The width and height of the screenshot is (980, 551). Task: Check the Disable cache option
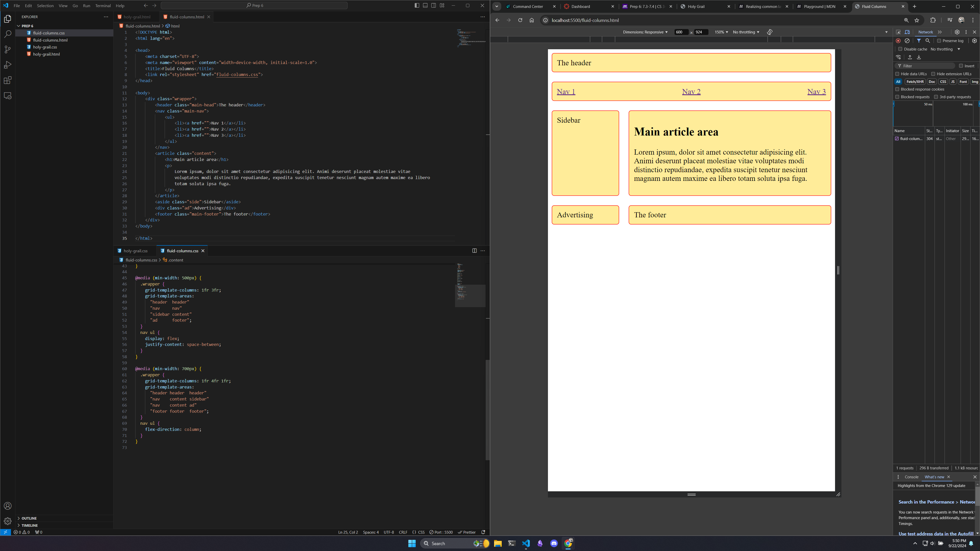click(x=900, y=49)
